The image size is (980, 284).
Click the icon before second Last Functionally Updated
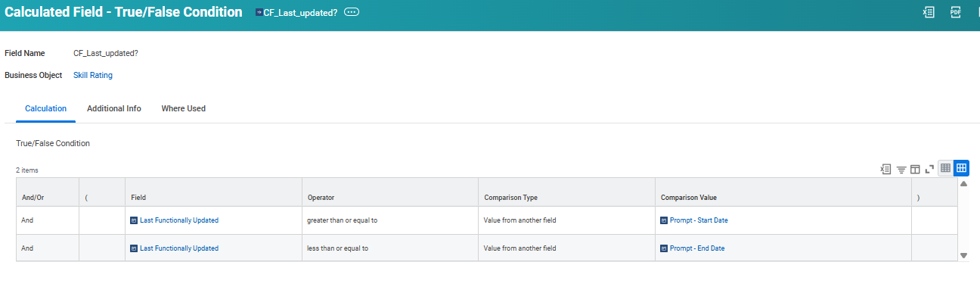click(134, 248)
